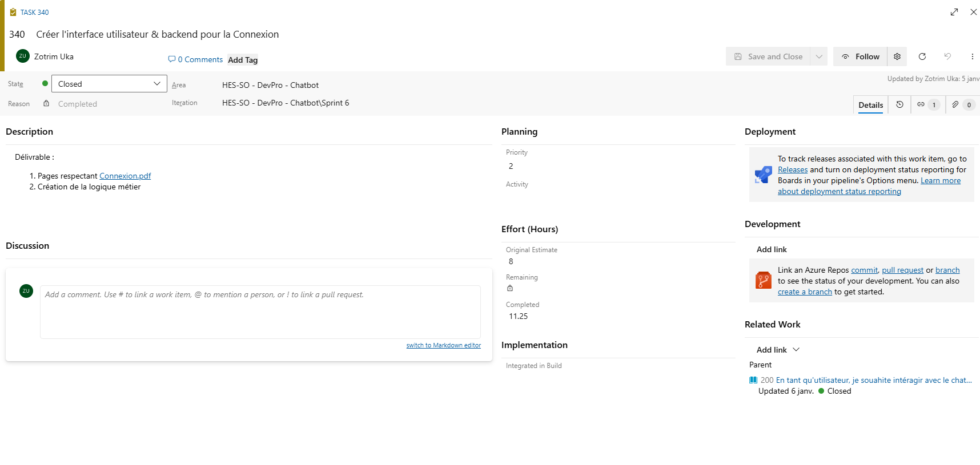
Task: Click the Add Tag button
Action: [x=243, y=60]
